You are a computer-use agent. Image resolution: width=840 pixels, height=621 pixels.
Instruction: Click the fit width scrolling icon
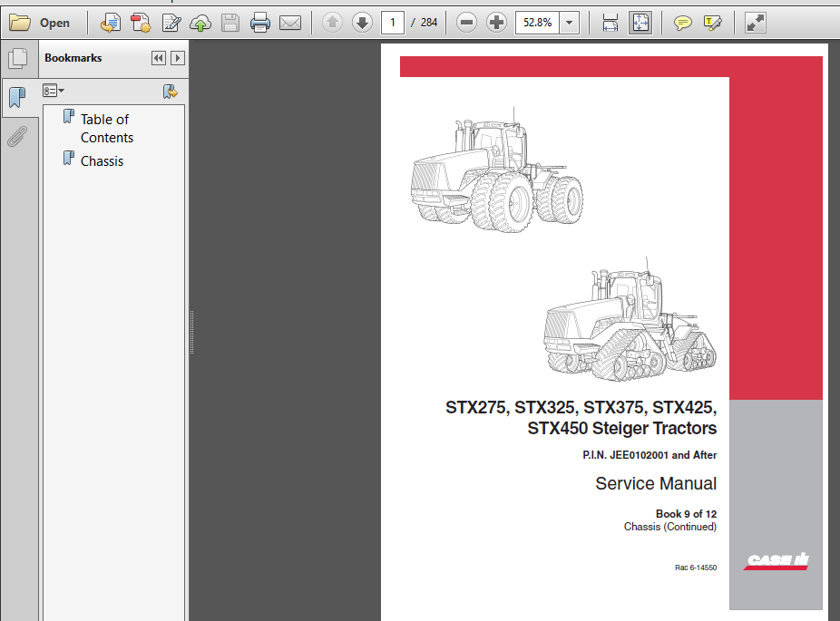(610, 23)
